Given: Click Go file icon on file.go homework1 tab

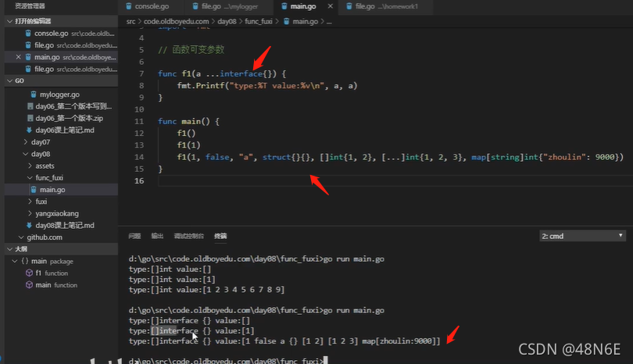Looking at the screenshot, I should [x=349, y=6].
